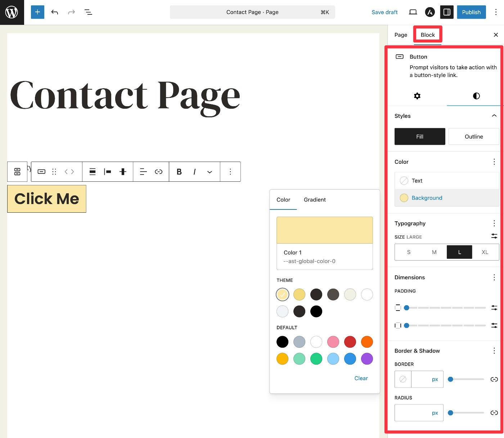Image resolution: width=504 pixels, height=438 pixels.
Task: Click the link icon in block toolbar
Action: 158,172
